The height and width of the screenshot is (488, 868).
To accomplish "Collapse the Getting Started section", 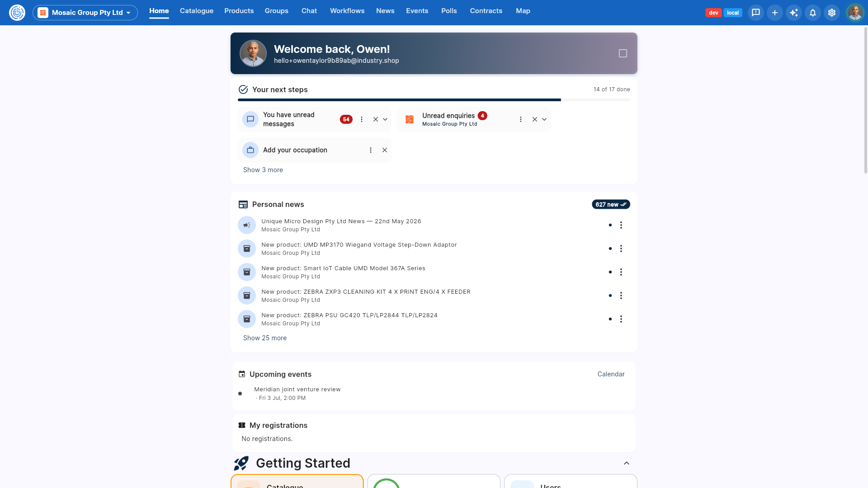I will click(627, 463).
